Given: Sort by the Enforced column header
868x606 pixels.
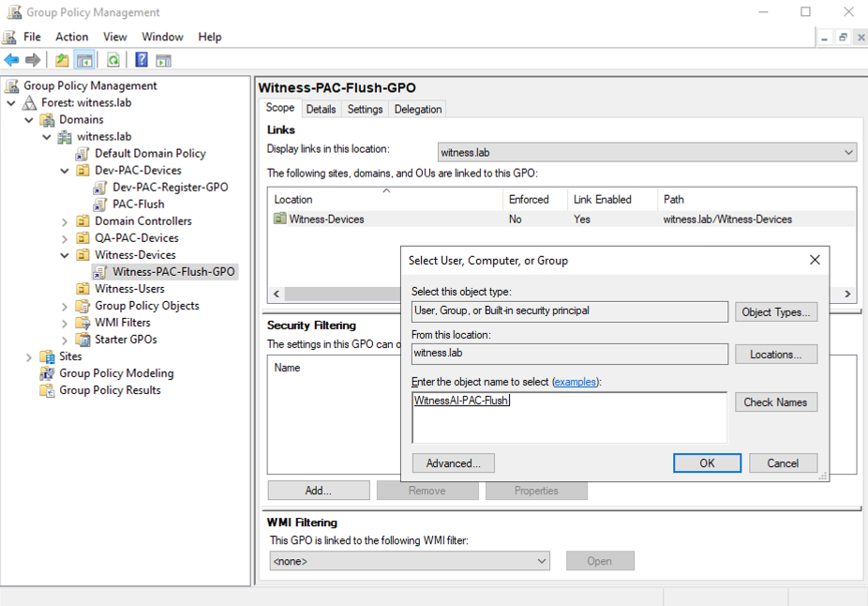Looking at the screenshot, I should click(x=534, y=200).
